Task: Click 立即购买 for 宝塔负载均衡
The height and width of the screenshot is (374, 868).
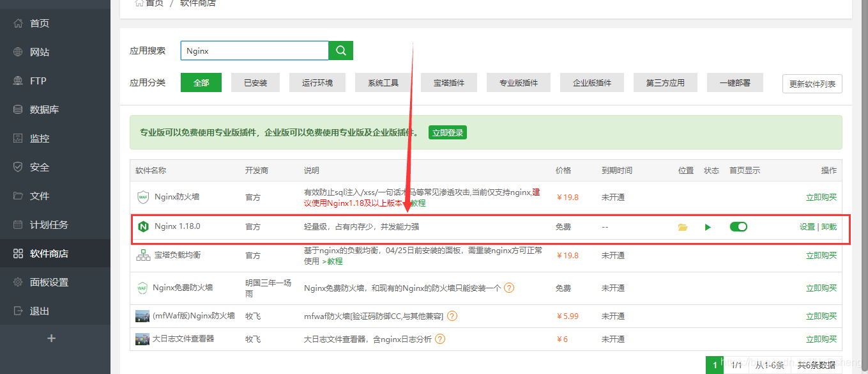Action: click(x=821, y=256)
